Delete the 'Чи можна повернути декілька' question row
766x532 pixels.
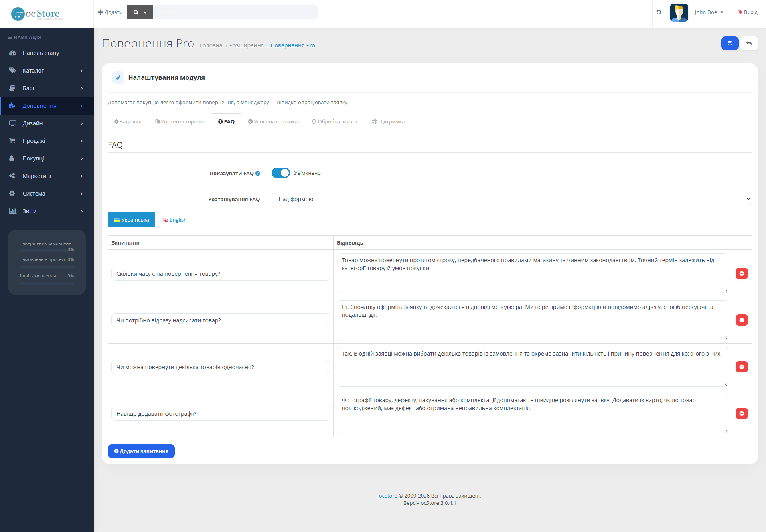(742, 367)
